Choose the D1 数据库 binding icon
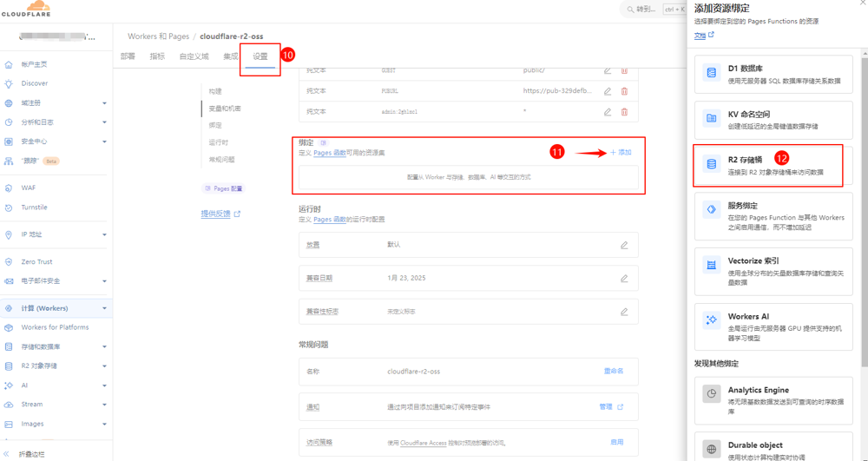Screen dimensions: 868x461 pos(712,73)
